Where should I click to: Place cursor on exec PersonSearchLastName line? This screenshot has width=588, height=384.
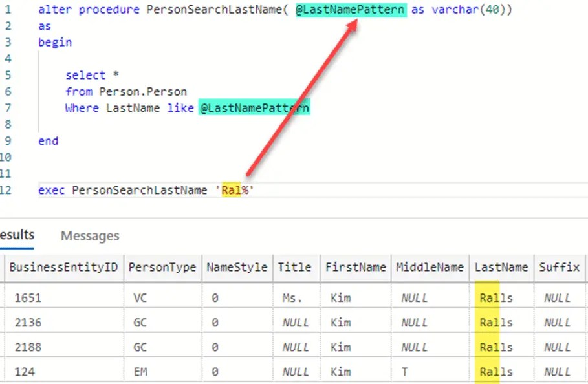pyautogui.click(x=312, y=190)
